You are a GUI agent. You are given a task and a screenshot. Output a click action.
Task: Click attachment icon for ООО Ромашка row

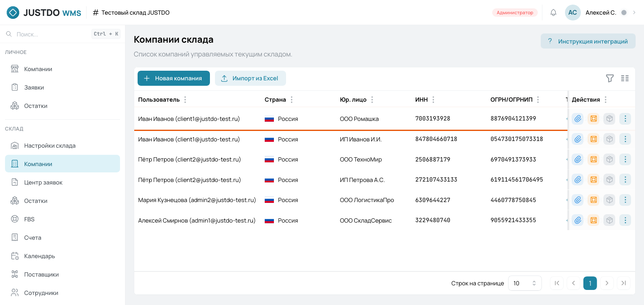click(x=578, y=119)
